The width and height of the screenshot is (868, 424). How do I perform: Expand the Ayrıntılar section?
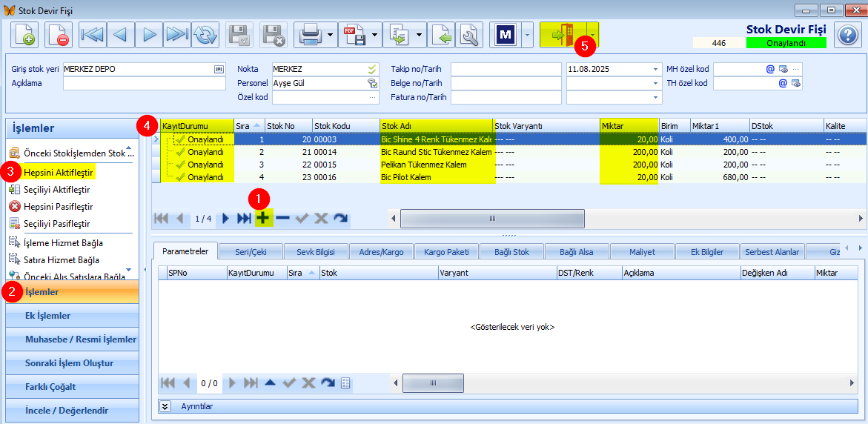[x=165, y=406]
